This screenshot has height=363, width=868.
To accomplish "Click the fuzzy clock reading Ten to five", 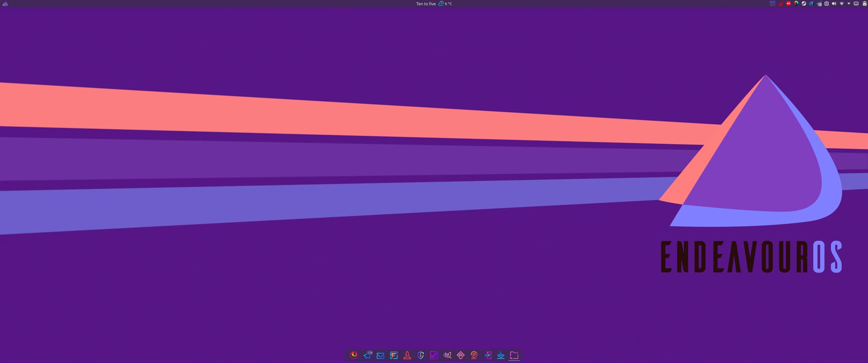I will tap(426, 4).
